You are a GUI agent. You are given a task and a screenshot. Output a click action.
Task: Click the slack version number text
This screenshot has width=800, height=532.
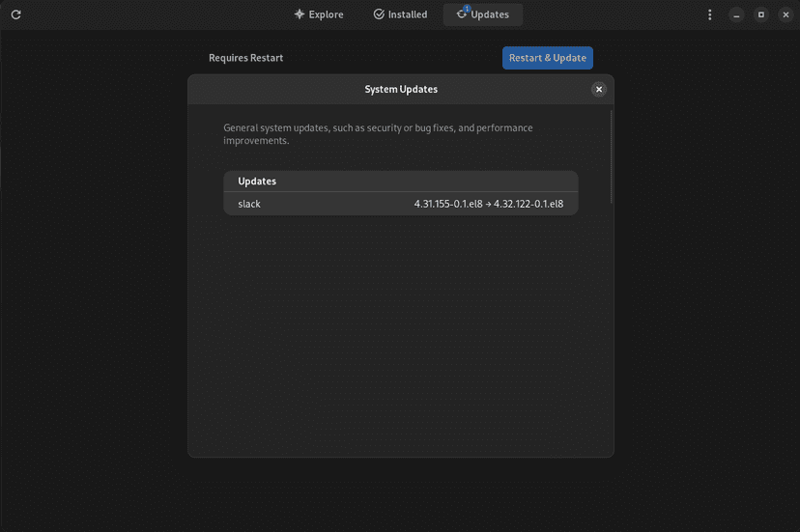pyautogui.click(x=488, y=204)
